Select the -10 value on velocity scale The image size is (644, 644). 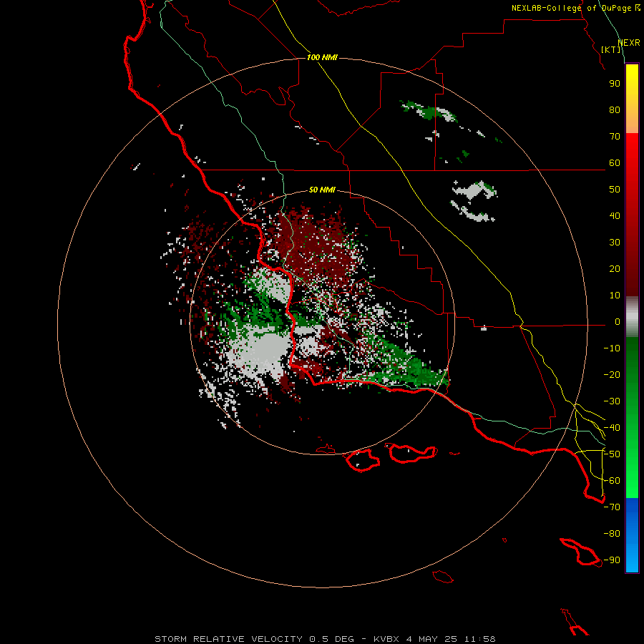coord(612,348)
